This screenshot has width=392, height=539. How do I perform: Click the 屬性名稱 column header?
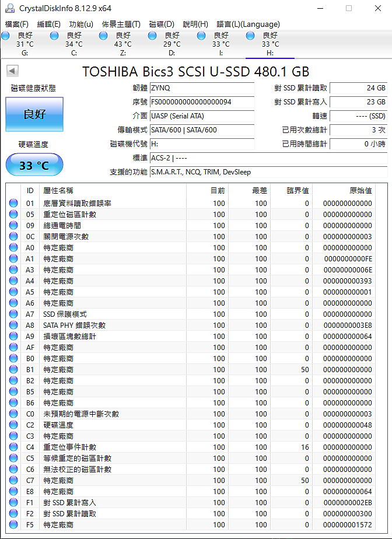(113, 190)
